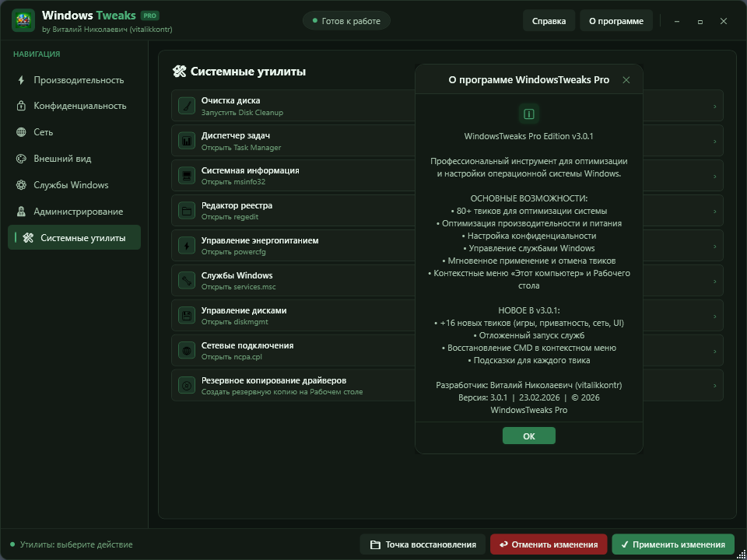Image resolution: width=747 pixels, height=560 pixels.
Task: Click chevron on Сетевые подключения row
Action: tap(714, 352)
